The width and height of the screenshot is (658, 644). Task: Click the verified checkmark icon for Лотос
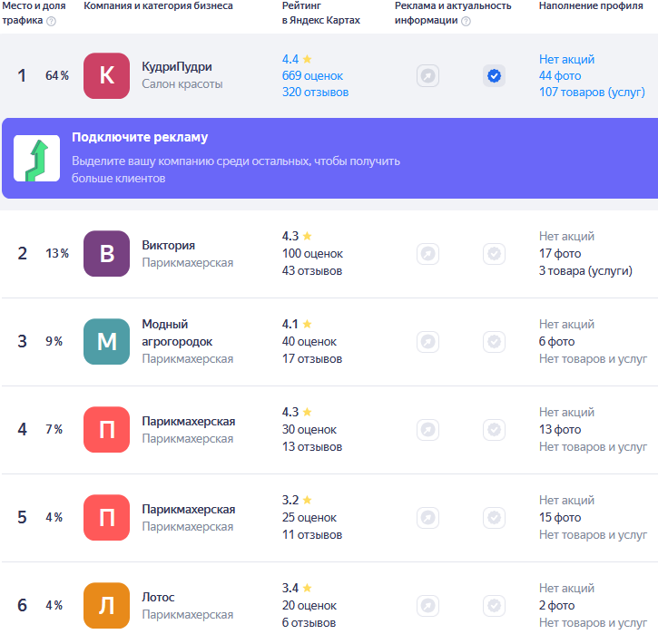click(x=494, y=606)
